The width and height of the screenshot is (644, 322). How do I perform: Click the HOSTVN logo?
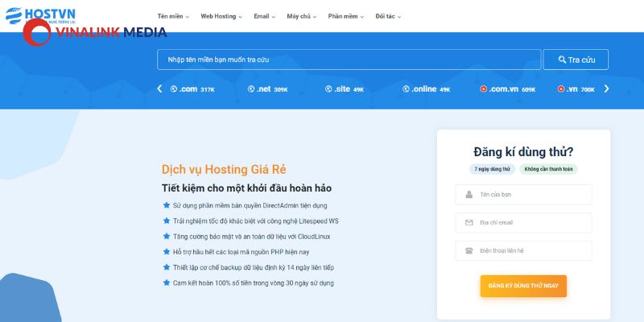click(40, 15)
